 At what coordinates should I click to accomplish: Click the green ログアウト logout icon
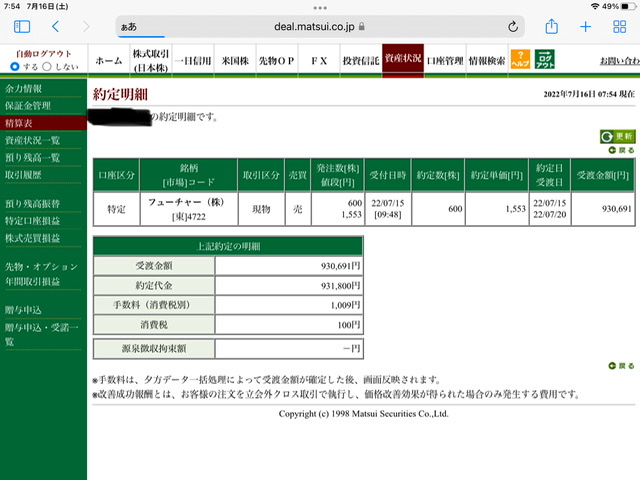[x=545, y=59]
